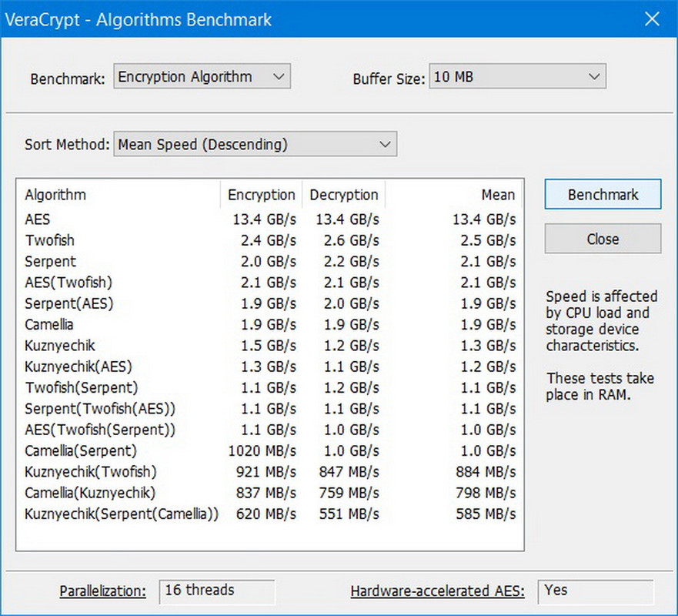The width and height of the screenshot is (678, 616).
Task: Click the 551 MB/s decryption value
Action: coord(349,514)
